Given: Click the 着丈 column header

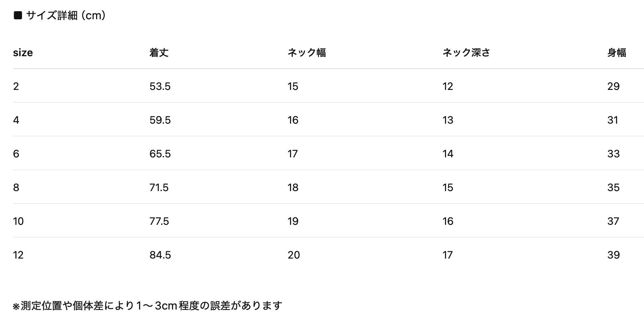Looking at the screenshot, I should 159,53.
